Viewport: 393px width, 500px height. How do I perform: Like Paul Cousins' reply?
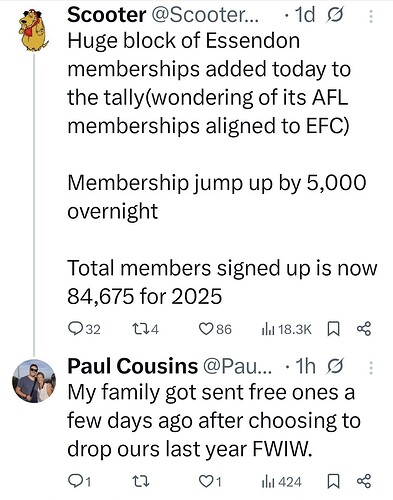tap(210, 482)
